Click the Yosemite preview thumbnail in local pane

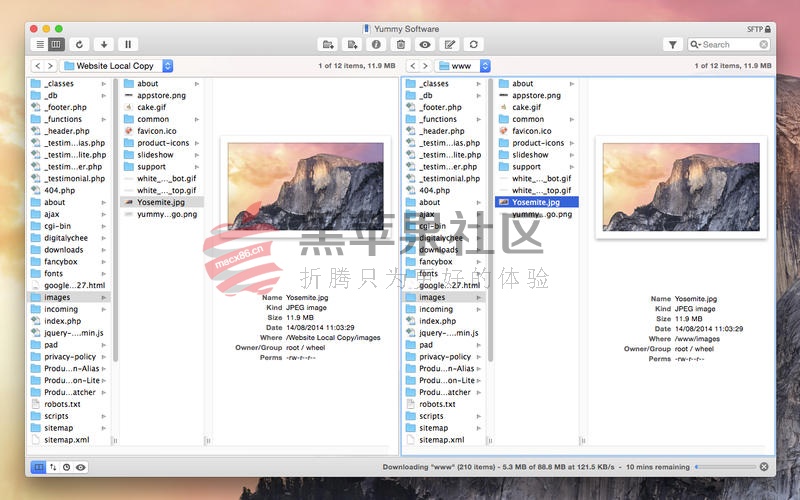click(306, 186)
